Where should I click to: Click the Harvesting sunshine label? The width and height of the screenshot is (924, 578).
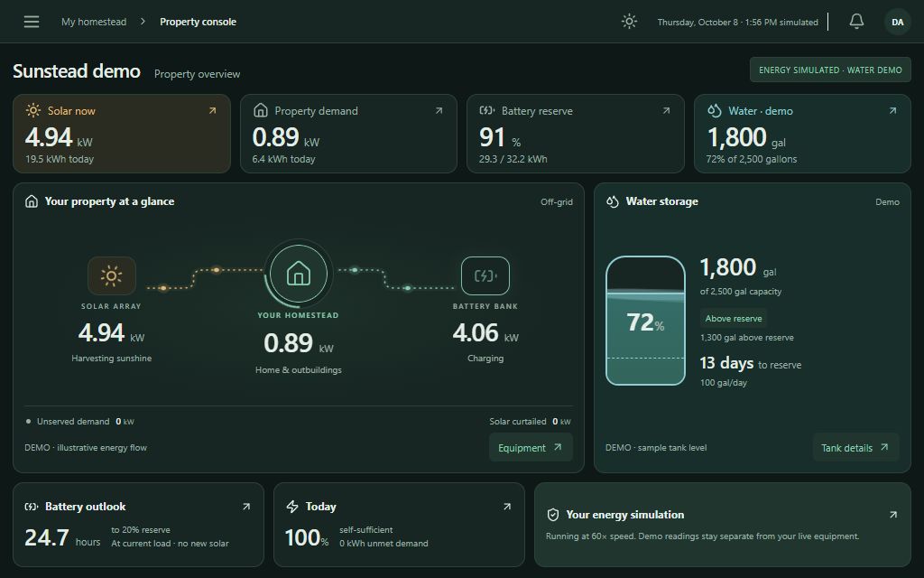point(111,358)
